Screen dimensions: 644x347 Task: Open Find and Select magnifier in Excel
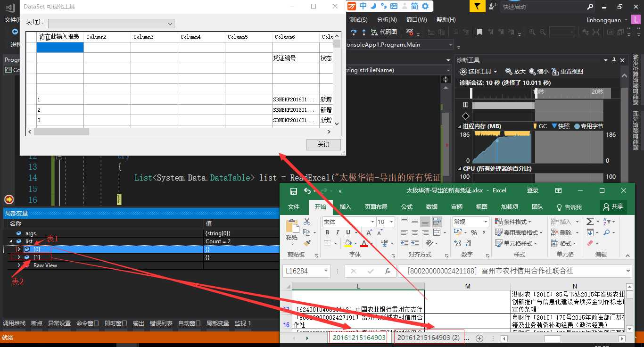pos(606,232)
